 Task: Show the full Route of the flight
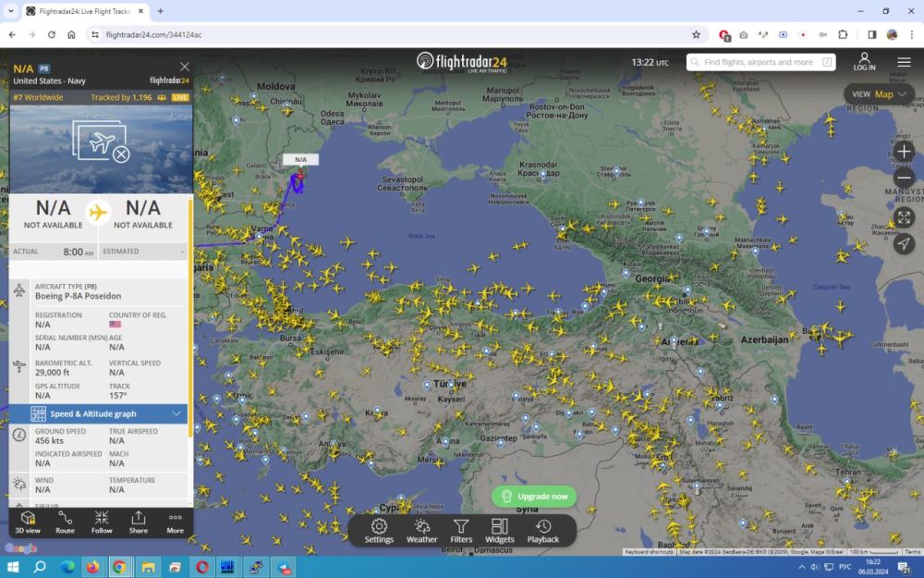(x=65, y=524)
